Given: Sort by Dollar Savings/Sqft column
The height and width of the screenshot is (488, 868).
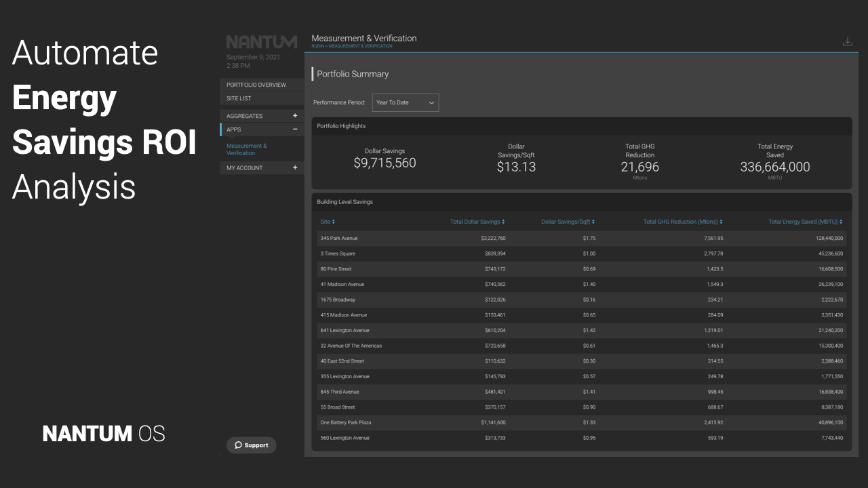Looking at the screenshot, I should pos(568,222).
